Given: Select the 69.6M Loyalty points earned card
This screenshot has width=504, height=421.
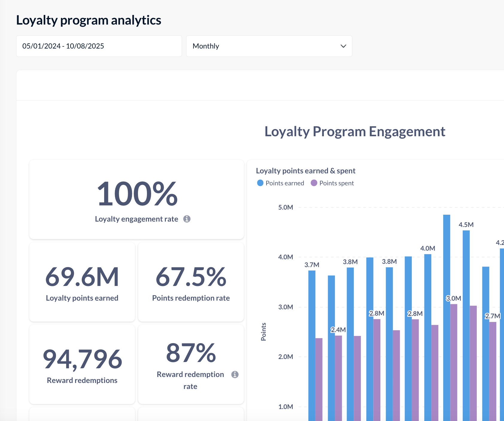Looking at the screenshot, I should coord(82,282).
